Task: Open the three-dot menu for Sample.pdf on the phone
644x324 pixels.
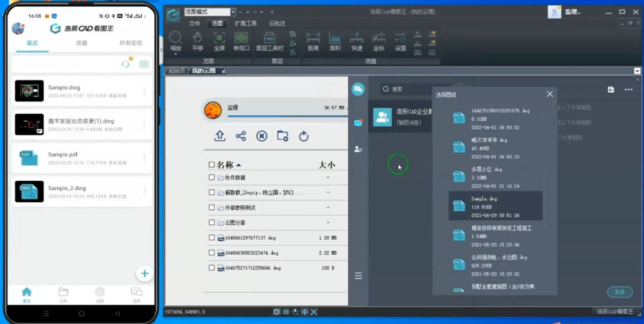Action: (144, 158)
